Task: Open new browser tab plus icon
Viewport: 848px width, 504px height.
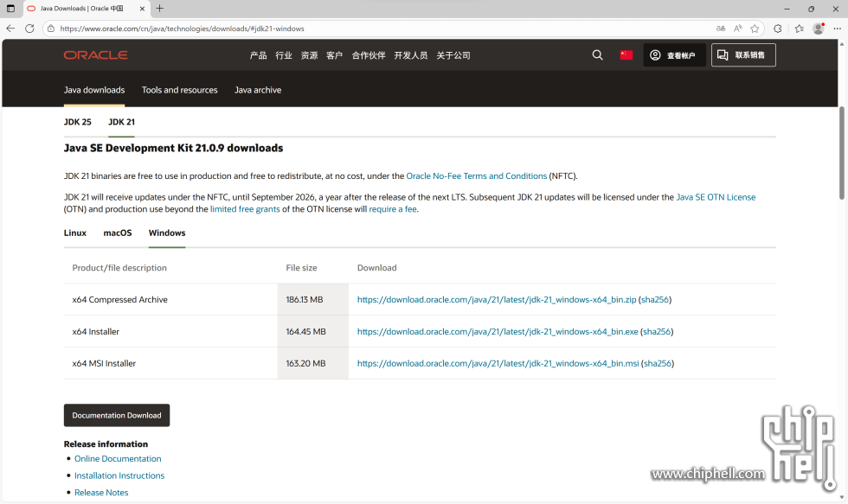Action: point(160,9)
